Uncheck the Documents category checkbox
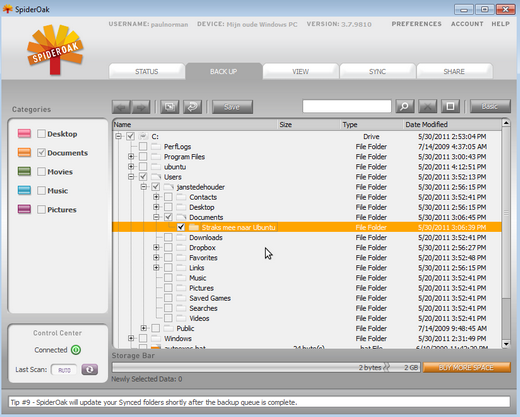This screenshot has height=417, width=520. coord(41,153)
